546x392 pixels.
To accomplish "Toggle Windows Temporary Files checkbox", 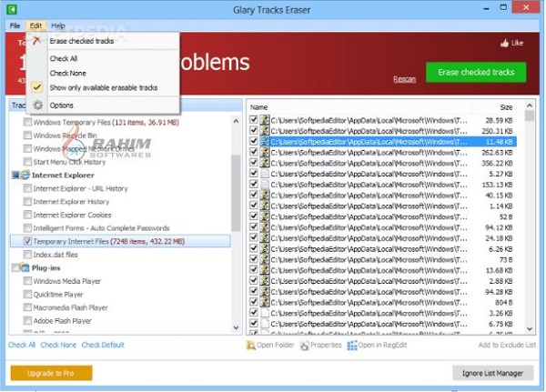I will click(27, 122).
